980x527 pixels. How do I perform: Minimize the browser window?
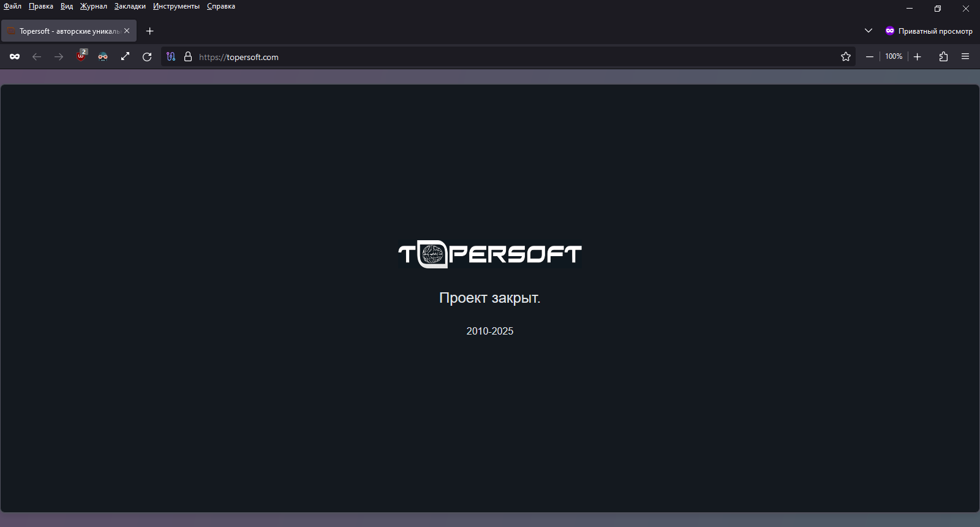tap(910, 9)
